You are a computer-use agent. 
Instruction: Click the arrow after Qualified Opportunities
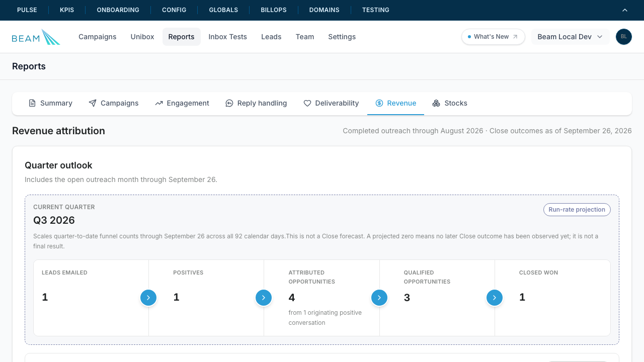(x=495, y=298)
